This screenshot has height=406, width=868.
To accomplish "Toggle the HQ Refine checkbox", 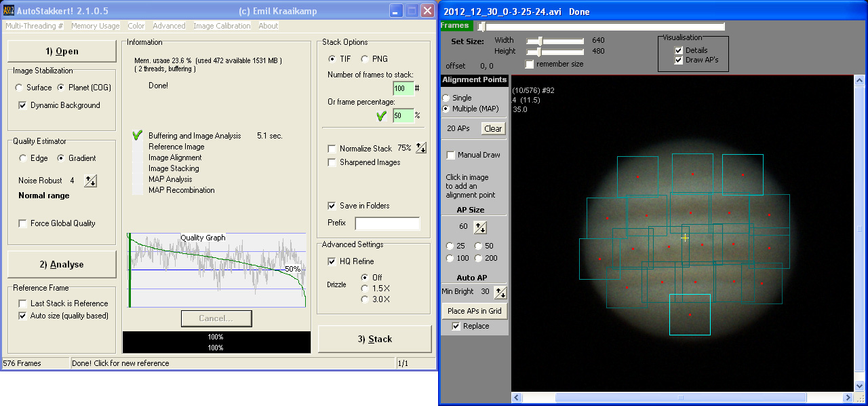I will tap(332, 261).
